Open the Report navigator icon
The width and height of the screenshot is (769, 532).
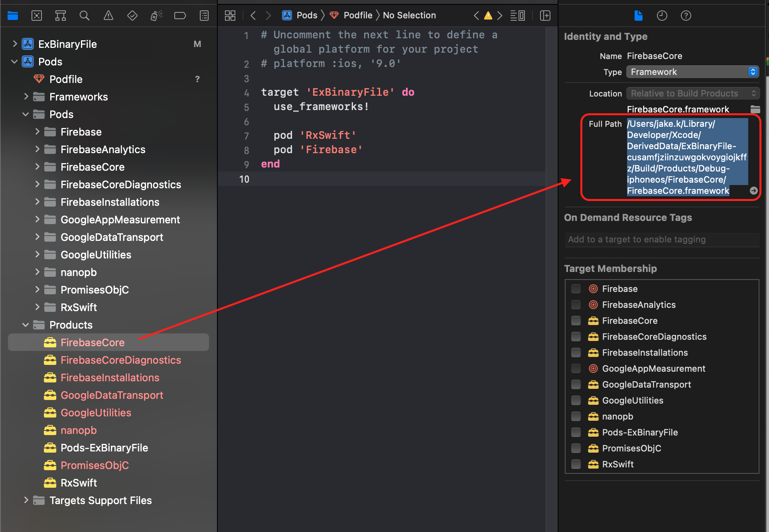[x=204, y=16]
